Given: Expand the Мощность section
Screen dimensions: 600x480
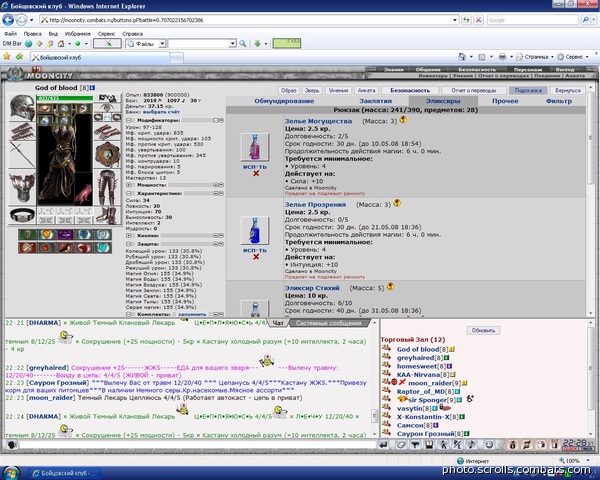Looking at the screenshot, I should tap(129, 185).
